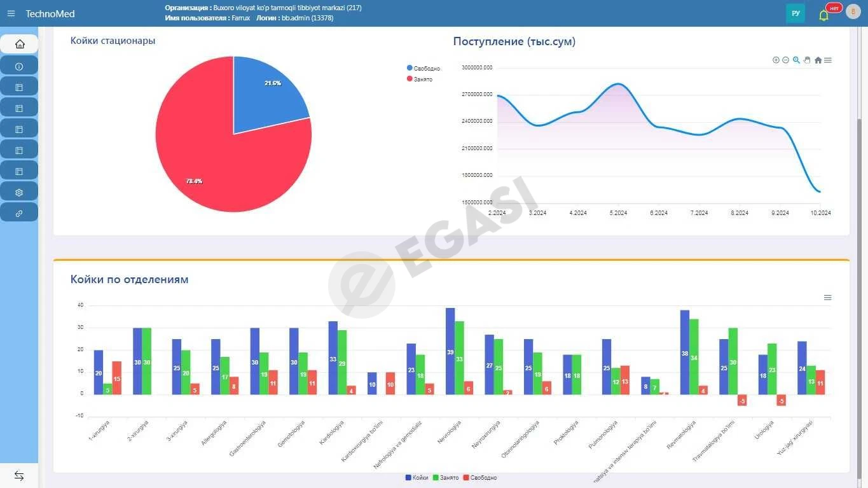Viewport: 868px width, 488px height.
Task: Toggle the Койки series in bar legend
Action: [417, 477]
